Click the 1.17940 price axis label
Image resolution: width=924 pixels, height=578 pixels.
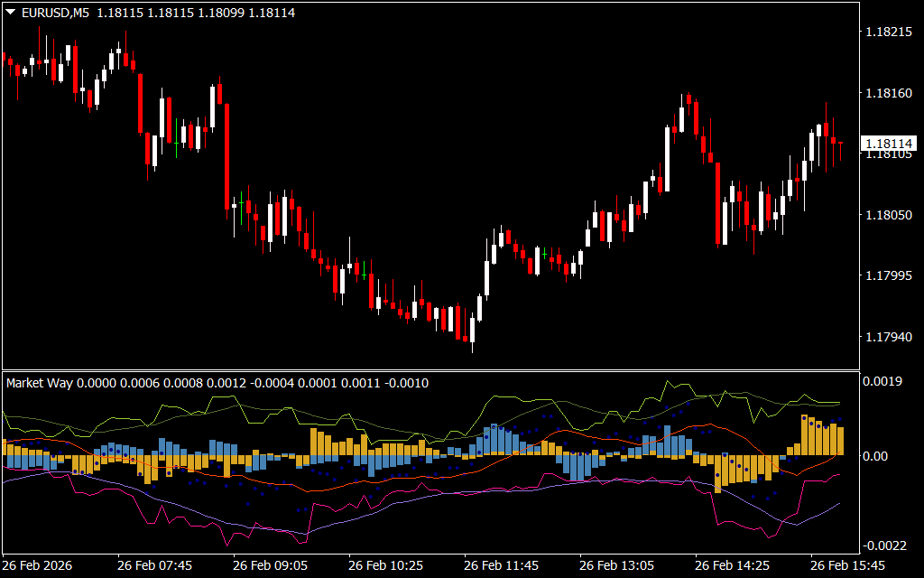(x=888, y=337)
